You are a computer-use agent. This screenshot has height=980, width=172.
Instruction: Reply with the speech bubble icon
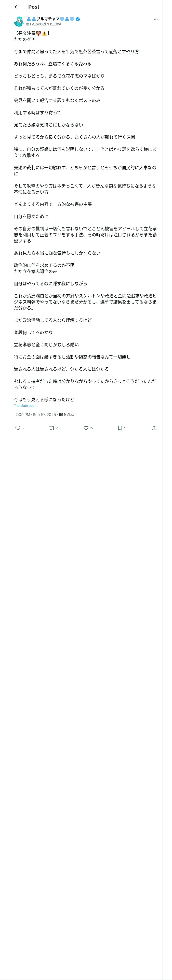[x=18, y=428]
